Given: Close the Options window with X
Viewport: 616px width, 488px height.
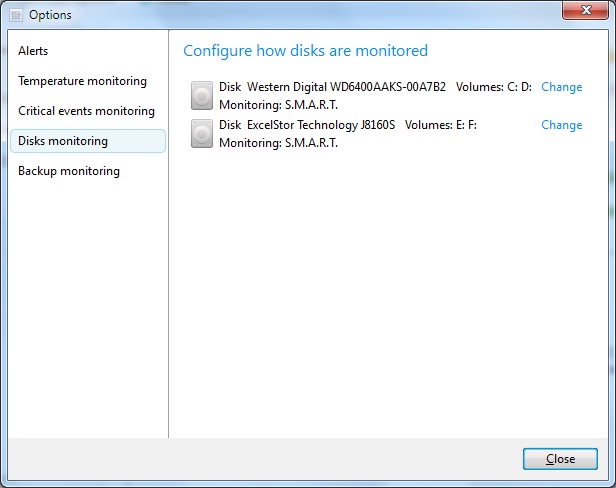Looking at the screenshot, I should [x=585, y=10].
